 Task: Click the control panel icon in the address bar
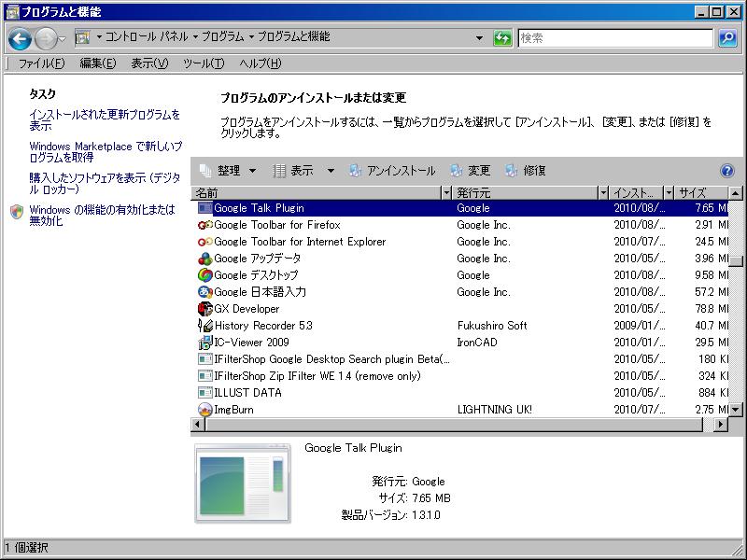[83, 37]
